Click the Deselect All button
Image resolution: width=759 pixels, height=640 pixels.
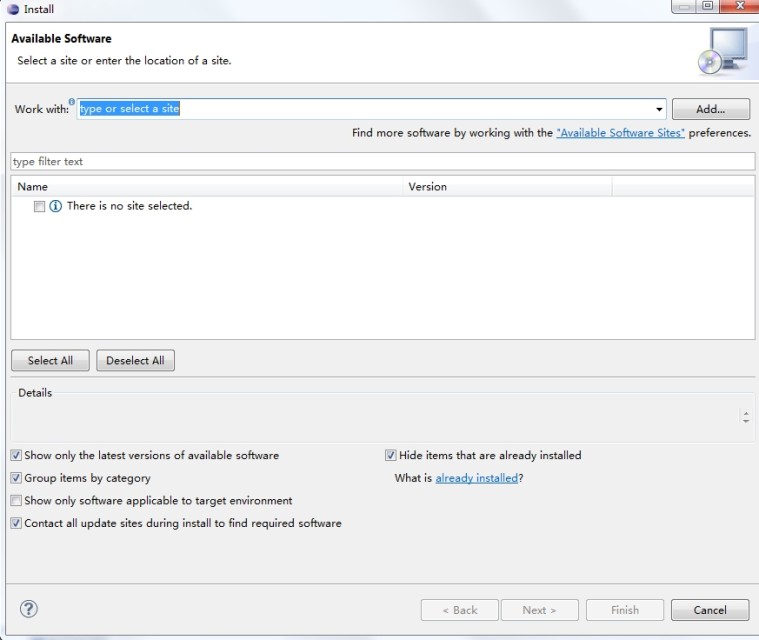click(x=136, y=360)
